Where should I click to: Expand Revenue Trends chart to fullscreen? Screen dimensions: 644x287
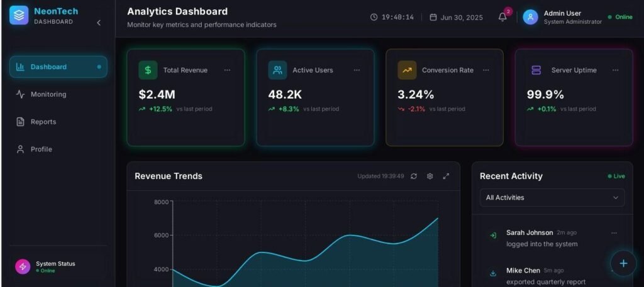(x=446, y=176)
